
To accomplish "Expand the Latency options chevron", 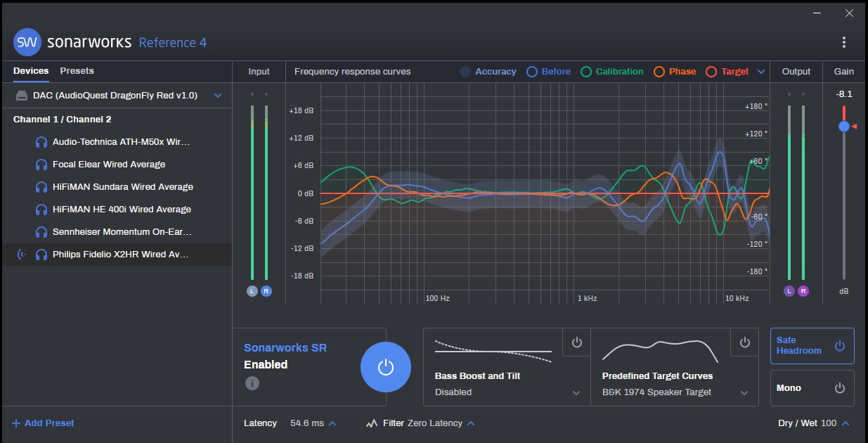I will pyautogui.click(x=332, y=423).
